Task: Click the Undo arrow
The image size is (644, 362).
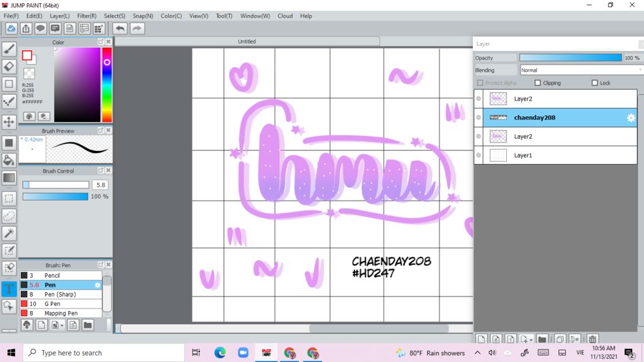Action: 120,28
